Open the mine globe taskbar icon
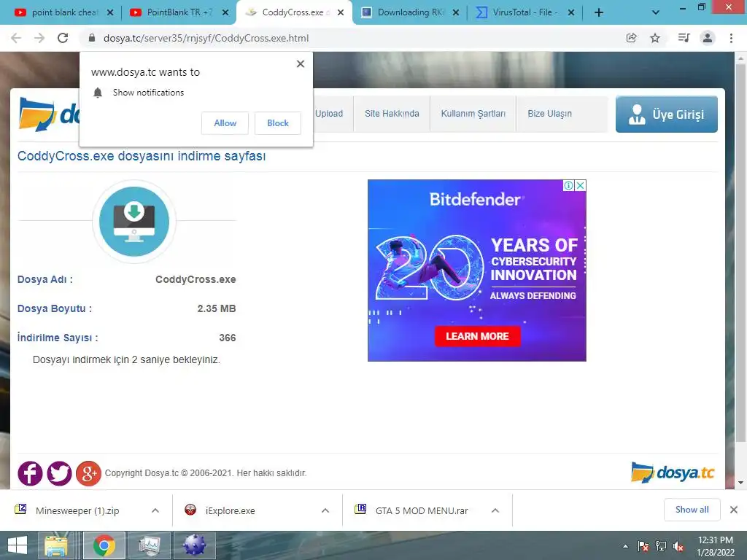The height and width of the screenshot is (560, 747). pos(195,545)
